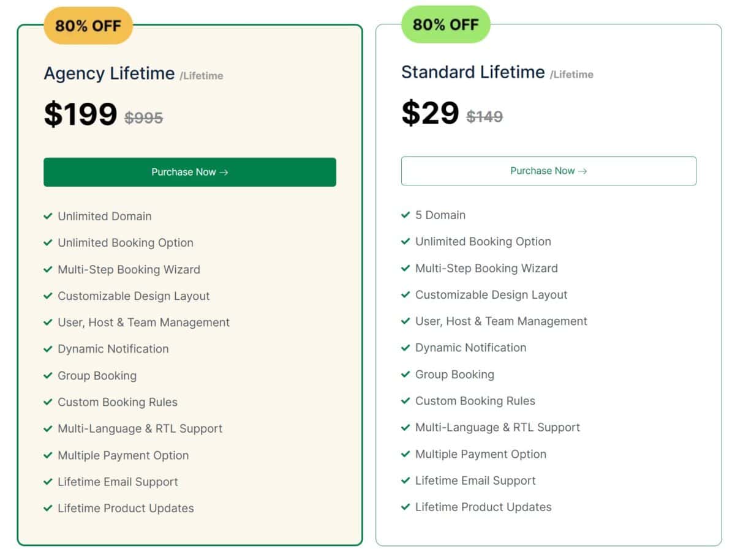Click the green 80% OFF badge
This screenshot has width=735, height=560.
[446, 24]
